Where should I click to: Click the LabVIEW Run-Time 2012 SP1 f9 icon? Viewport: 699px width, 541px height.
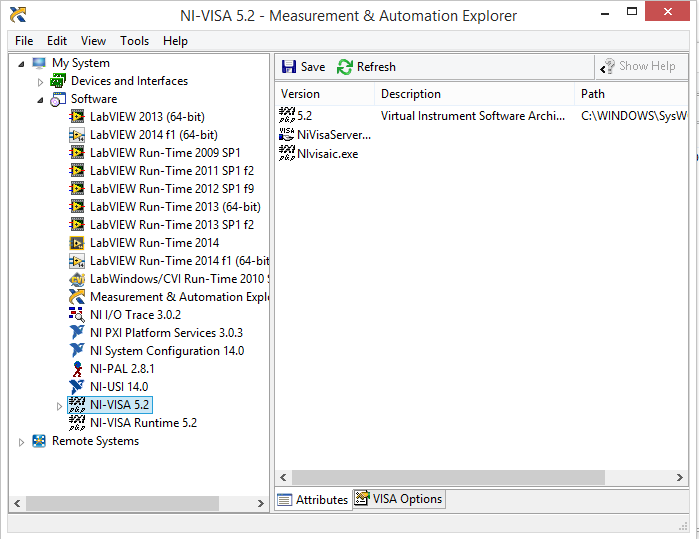click(77, 189)
